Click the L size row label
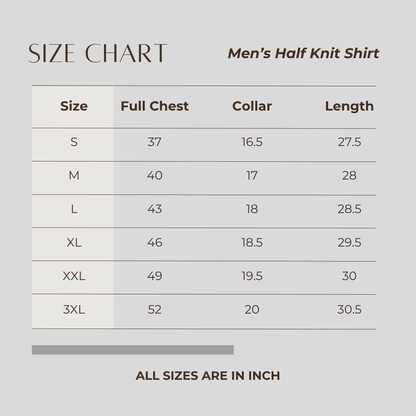416x416 pixels. [x=74, y=209]
